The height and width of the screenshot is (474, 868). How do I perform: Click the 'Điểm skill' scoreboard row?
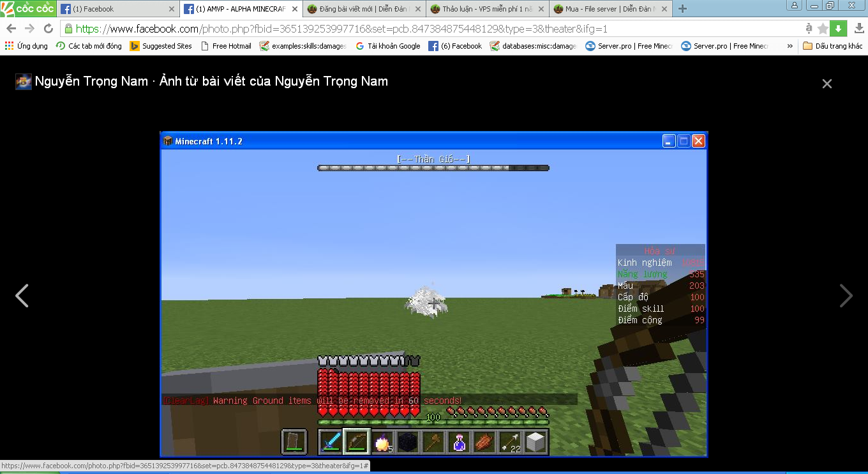point(661,309)
